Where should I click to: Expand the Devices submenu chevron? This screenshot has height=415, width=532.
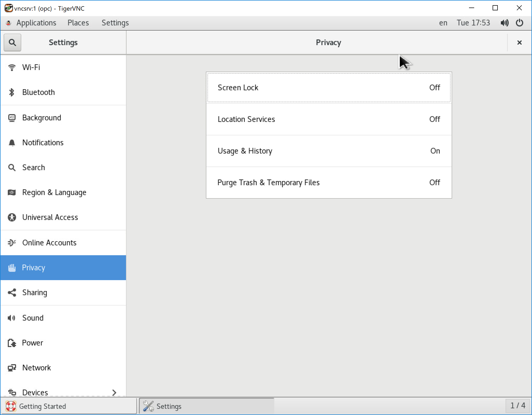(114, 393)
